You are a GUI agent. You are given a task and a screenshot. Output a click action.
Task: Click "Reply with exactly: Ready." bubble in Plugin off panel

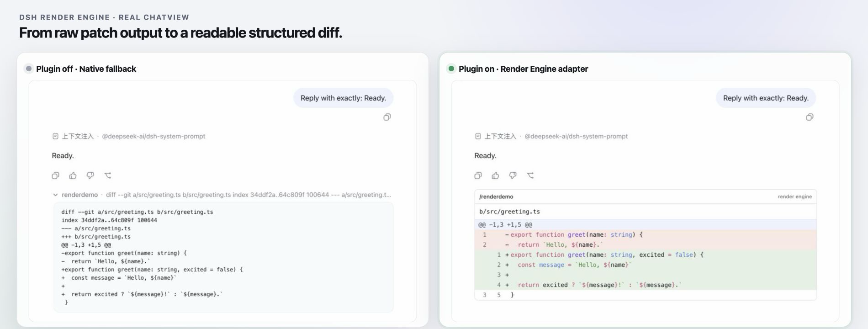[343, 98]
